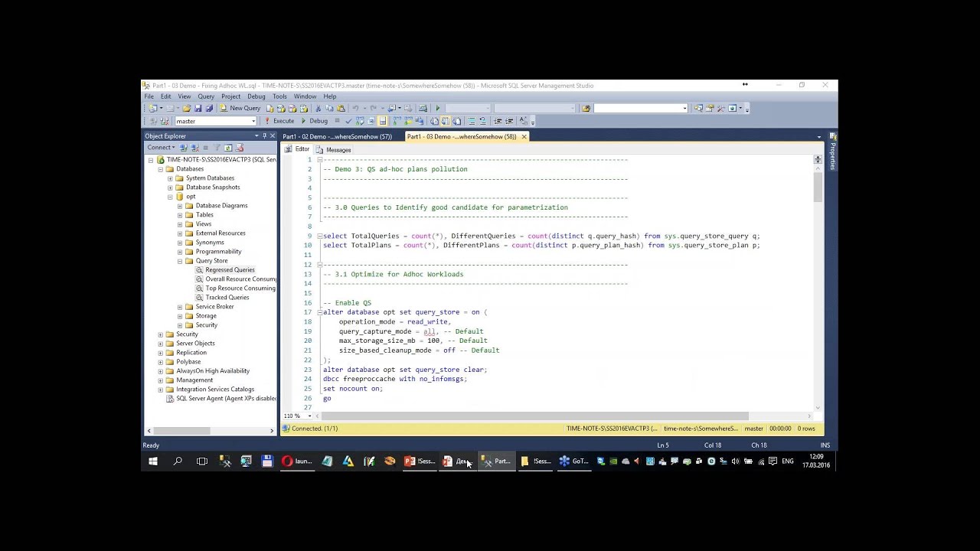Click the Object Explorer Refresh icon
Image resolution: width=980 pixels, height=551 pixels.
click(x=228, y=147)
